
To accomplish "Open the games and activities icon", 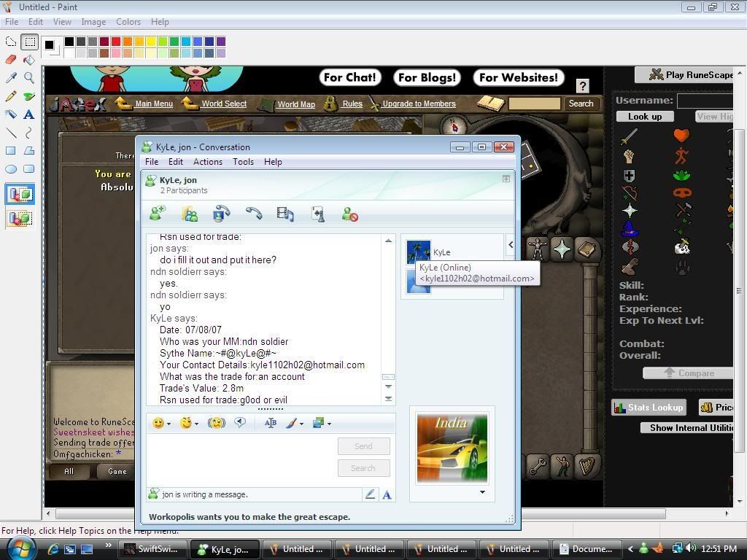I will 318,214.
